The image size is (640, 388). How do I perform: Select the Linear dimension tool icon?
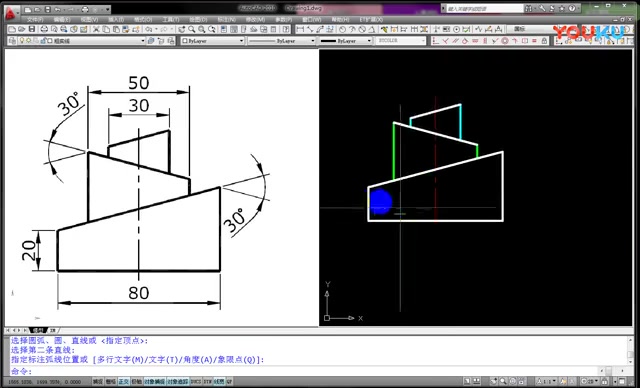(x=300, y=29)
